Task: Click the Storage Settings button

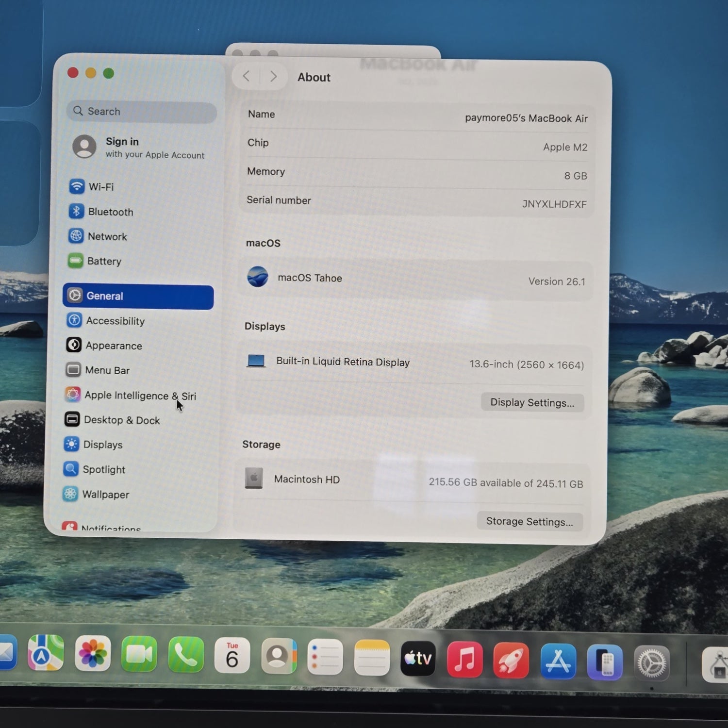Action: pyautogui.click(x=529, y=521)
